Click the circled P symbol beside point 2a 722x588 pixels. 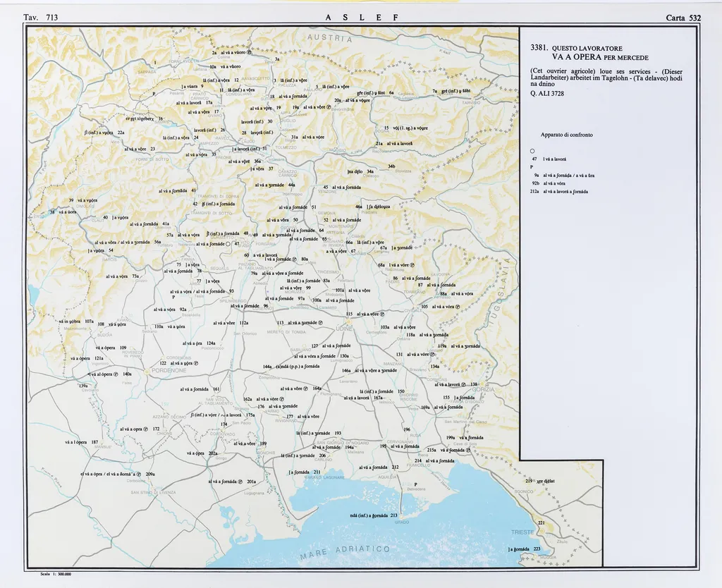pos(249,53)
